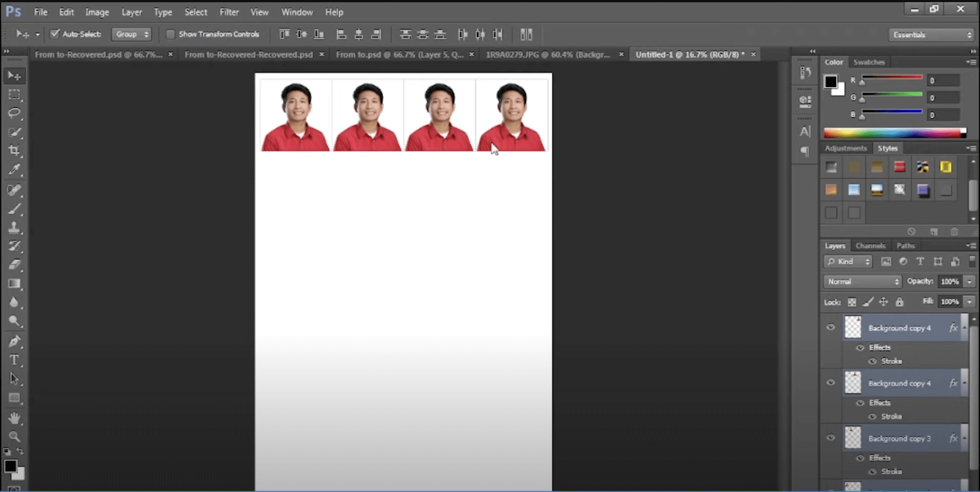
Task: Hide the second Background copy 4 layer
Action: pyautogui.click(x=831, y=382)
